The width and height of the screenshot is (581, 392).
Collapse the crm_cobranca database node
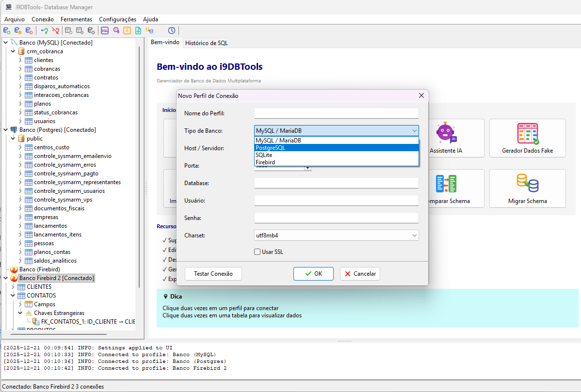pos(13,51)
